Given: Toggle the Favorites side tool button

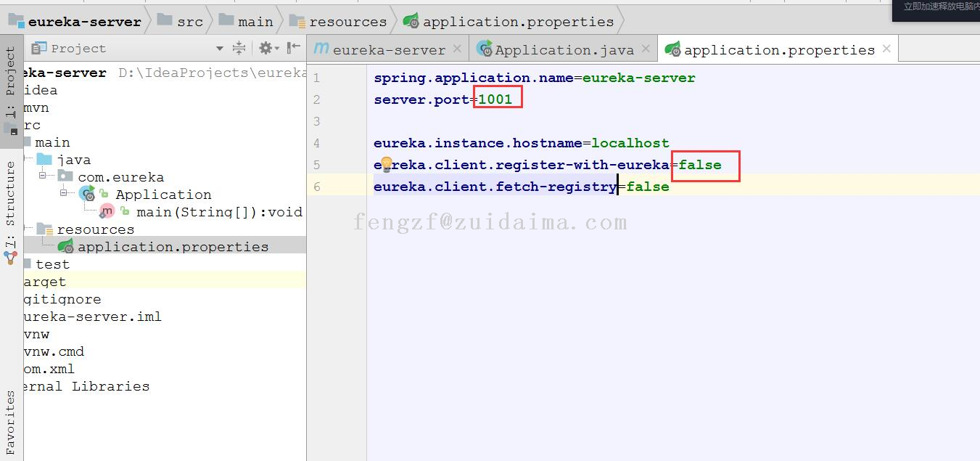Looking at the screenshot, I should click(11, 423).
